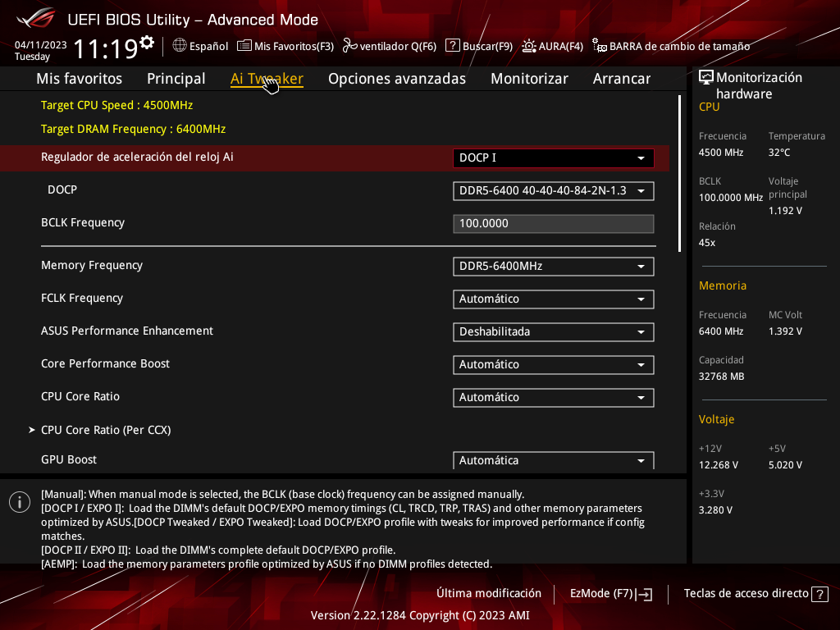Screen dimensions: 840x630
Task: Open Teclas de acceso directo
Action: pyautogui.click(x=756, y=594)
